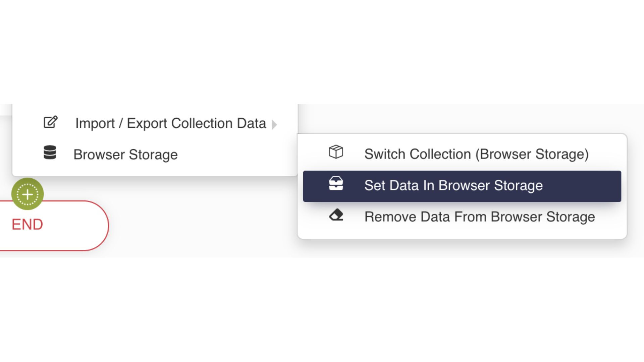Click the word Storage in Browser Storage entry
644x362 pixels.
pos(153,155)
